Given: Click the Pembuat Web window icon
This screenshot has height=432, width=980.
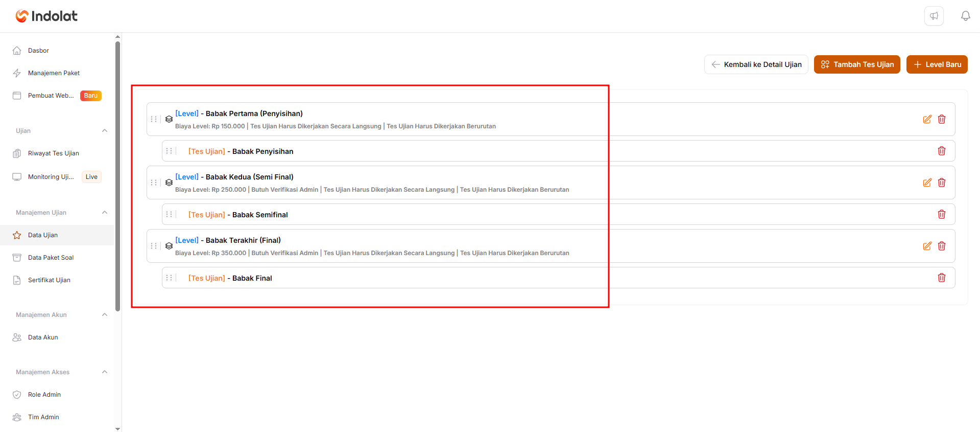Looking at the screenshot, I should (17, 96).
